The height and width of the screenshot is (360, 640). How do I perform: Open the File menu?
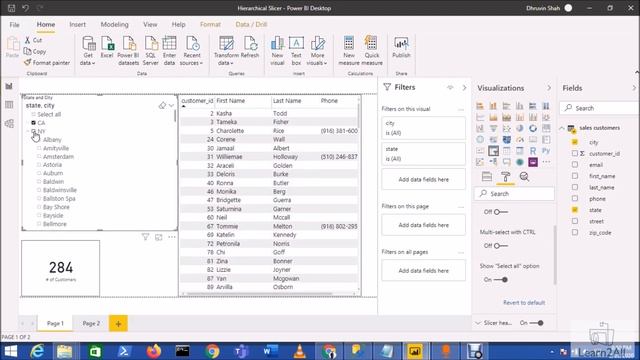pyautogui.click(x=15, y=24)
